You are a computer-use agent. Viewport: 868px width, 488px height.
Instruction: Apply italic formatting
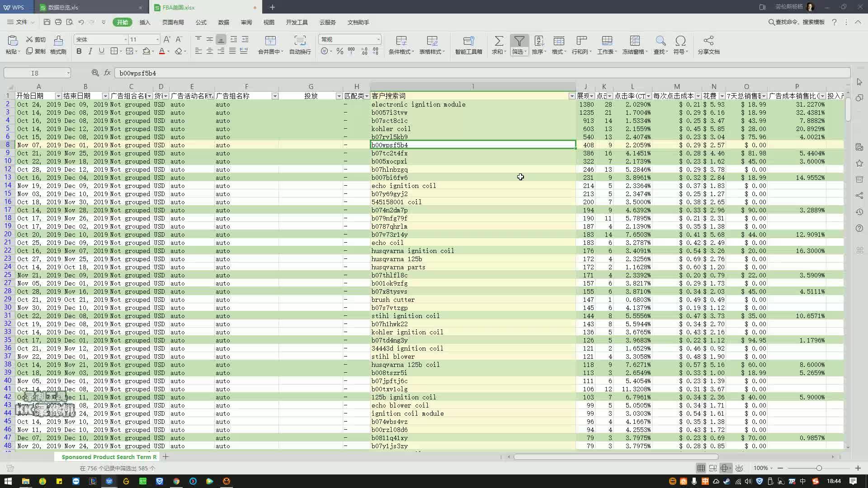point(90,52)
